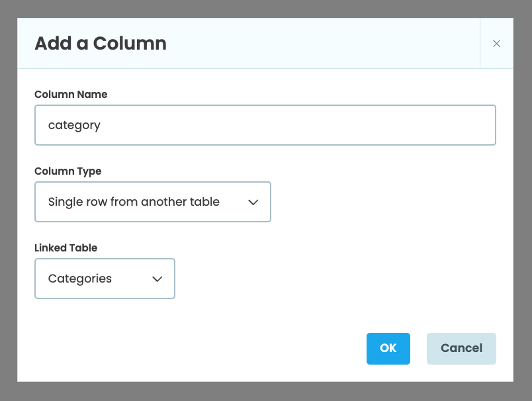
Task: Choose the Categories linked table selector
Action: point(104,279)
